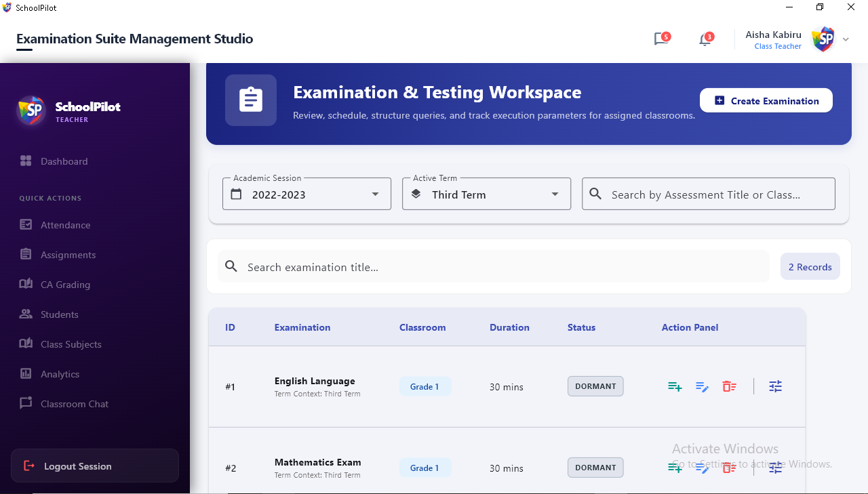The height and width of the screenshot is (494, 868).
Task: Select the English Language exam title
Action: [315, 381]
